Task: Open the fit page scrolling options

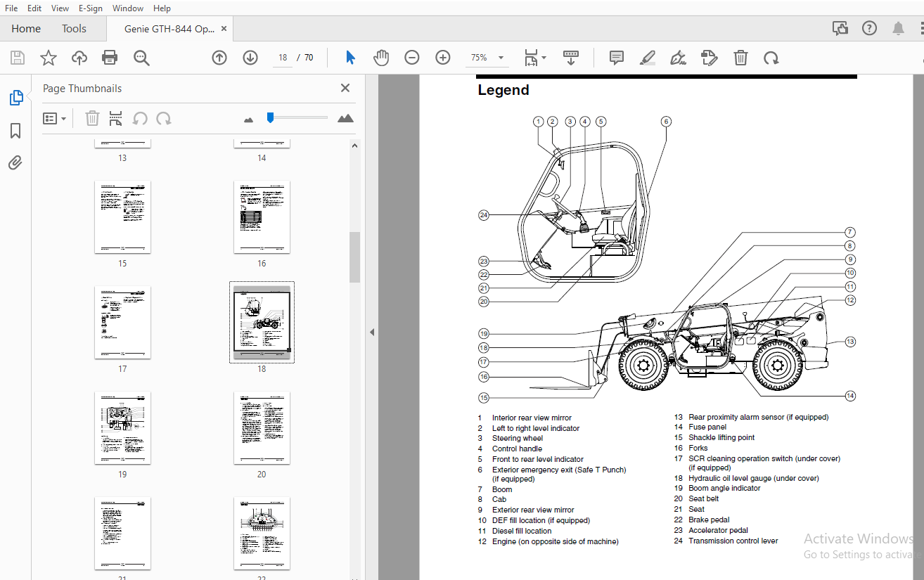Action: coord(535,58)
